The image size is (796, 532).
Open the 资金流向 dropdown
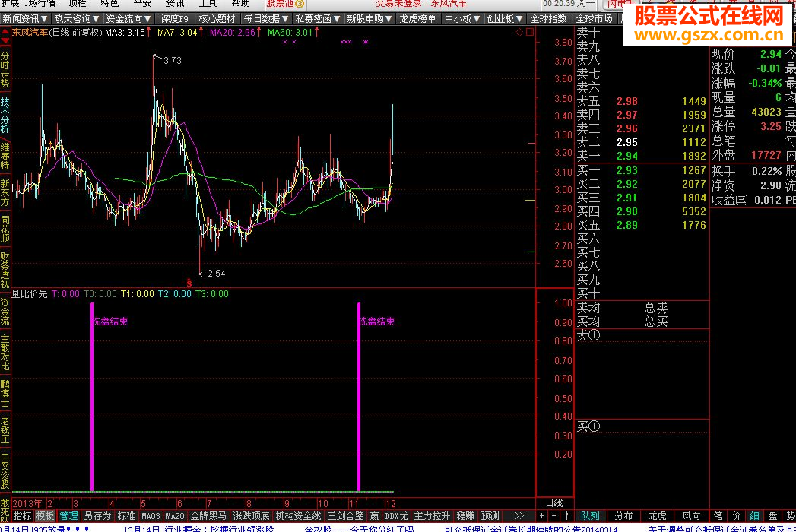pyautogui.click(x=128, y=19)
